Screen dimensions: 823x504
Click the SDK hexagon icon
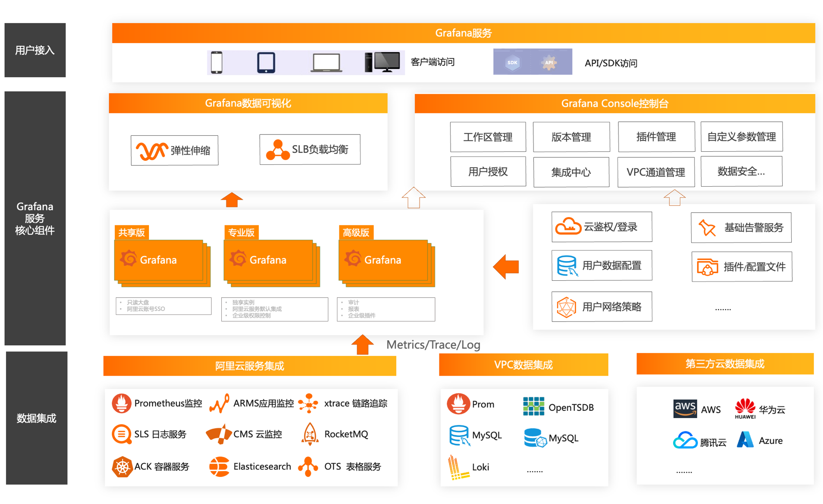[x=512, y=62]
